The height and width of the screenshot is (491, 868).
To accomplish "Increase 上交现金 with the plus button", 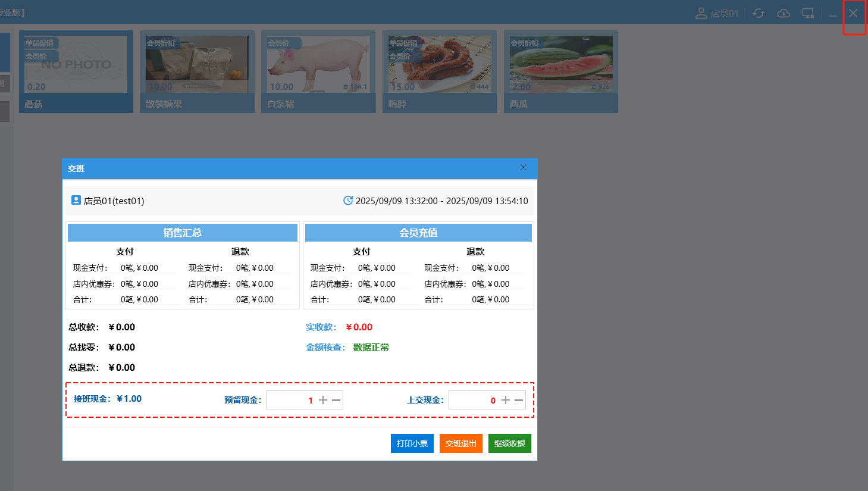I will click(x=506, y=400).
